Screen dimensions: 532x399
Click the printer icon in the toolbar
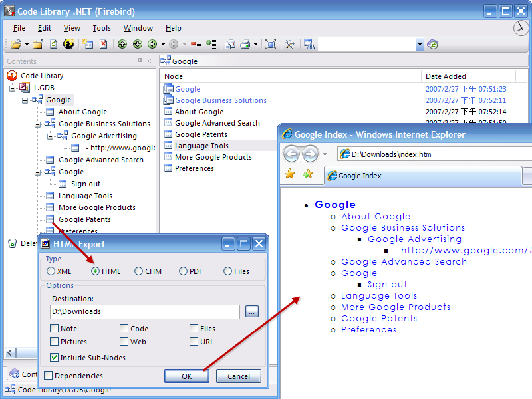[x=245, y=44]
